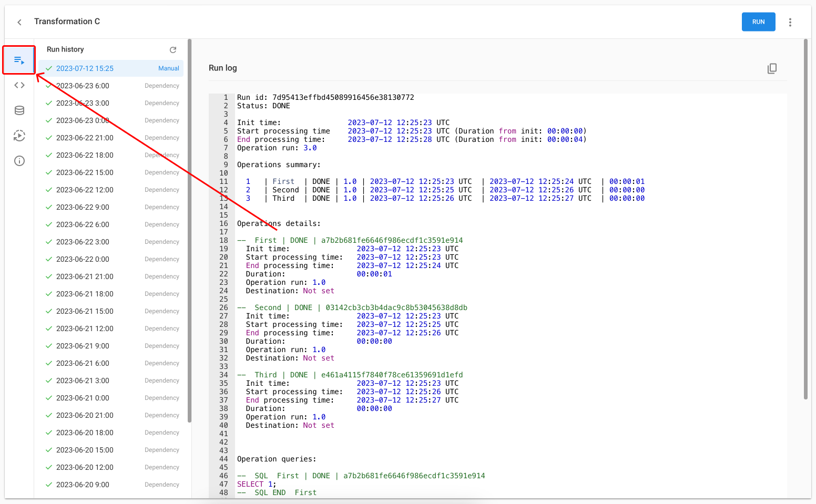Open the scheduled runs sidebar icon
This screenshot has width=816, height=504.
pyautogui.click(x=19, y=136)
